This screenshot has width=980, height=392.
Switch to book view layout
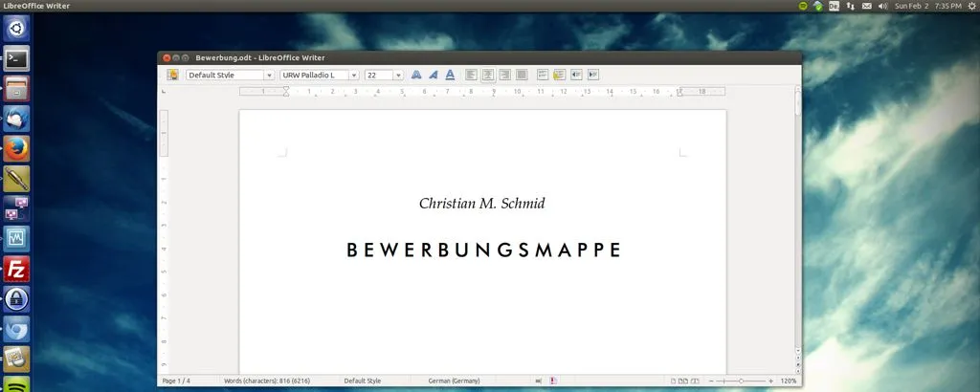point(695,381)
